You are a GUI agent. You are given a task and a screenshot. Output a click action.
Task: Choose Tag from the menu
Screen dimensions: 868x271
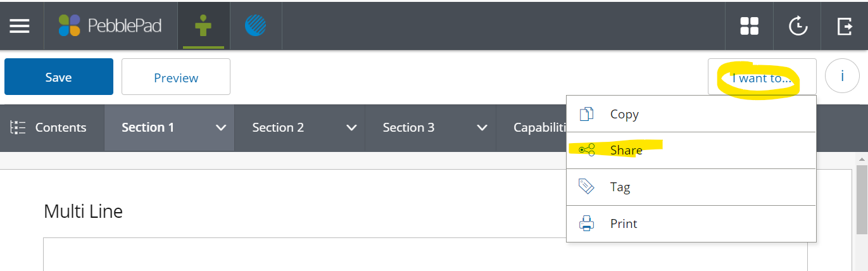point(691,187)
